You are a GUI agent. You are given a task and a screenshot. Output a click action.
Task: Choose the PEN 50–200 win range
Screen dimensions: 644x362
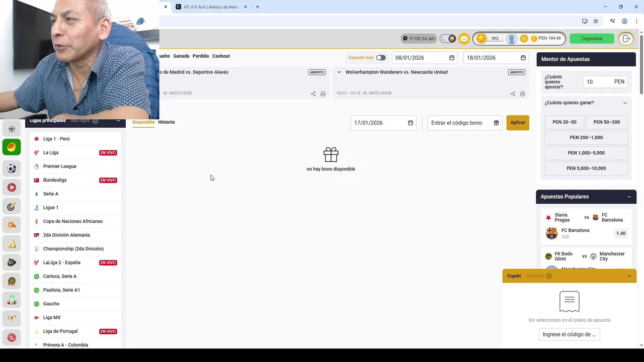coord(606,122)
